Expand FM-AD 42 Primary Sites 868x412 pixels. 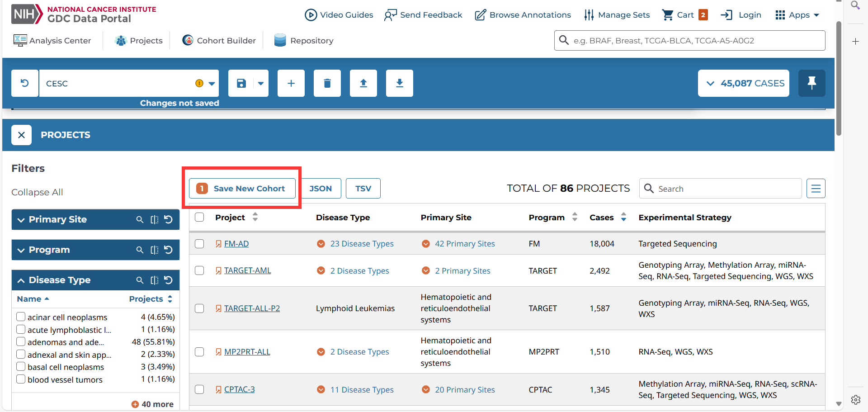458,244
